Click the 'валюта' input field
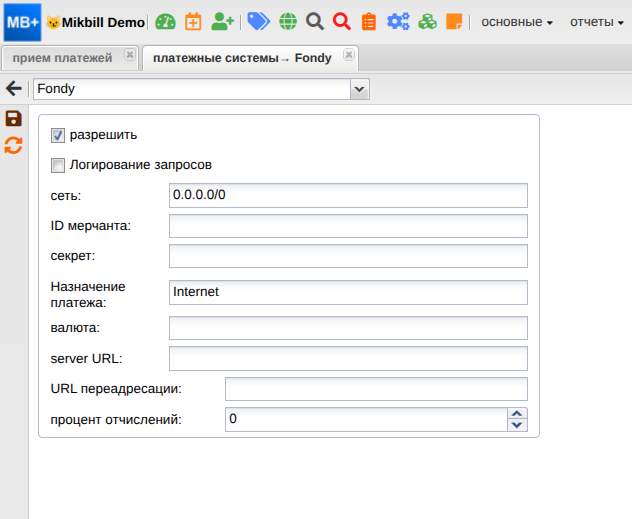 [x=348, y=328]
